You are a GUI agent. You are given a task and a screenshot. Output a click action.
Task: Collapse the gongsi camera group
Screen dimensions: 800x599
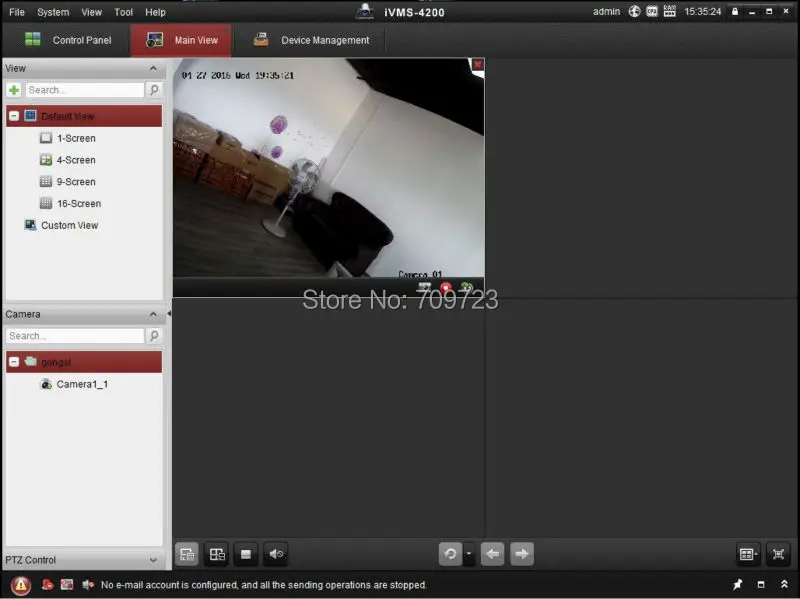(14, 362)
